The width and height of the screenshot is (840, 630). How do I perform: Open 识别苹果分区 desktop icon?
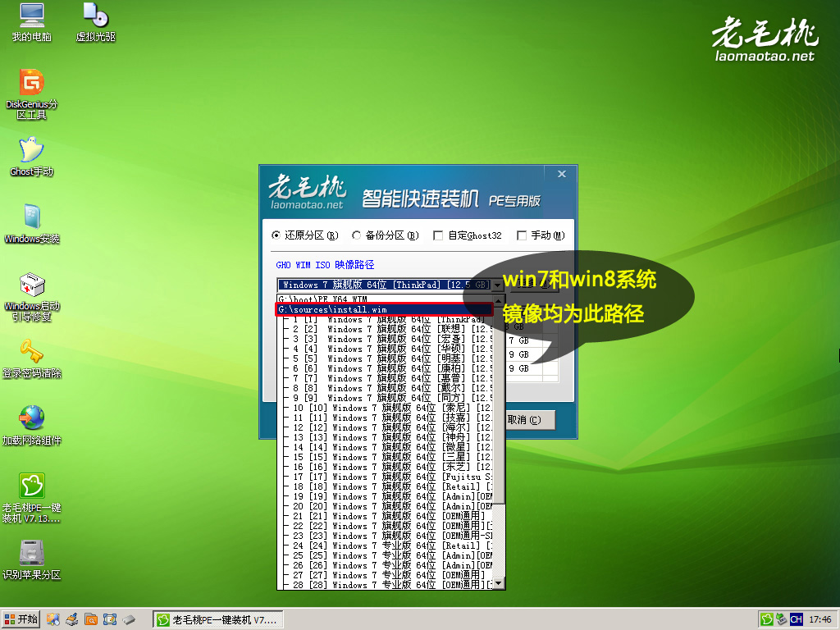pyautogui.click(x=31, y=553)
